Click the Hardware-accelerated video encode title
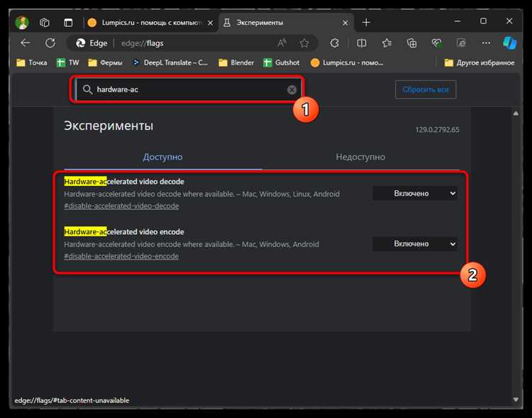532x418 pixels. pyautogui.click(x=124, y=232)
